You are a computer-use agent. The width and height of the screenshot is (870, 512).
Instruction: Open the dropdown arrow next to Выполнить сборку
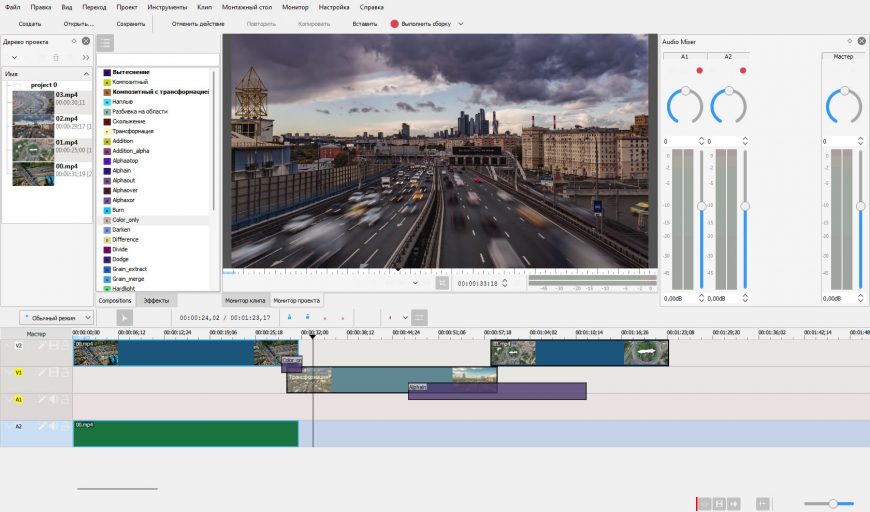coord(461,24)
